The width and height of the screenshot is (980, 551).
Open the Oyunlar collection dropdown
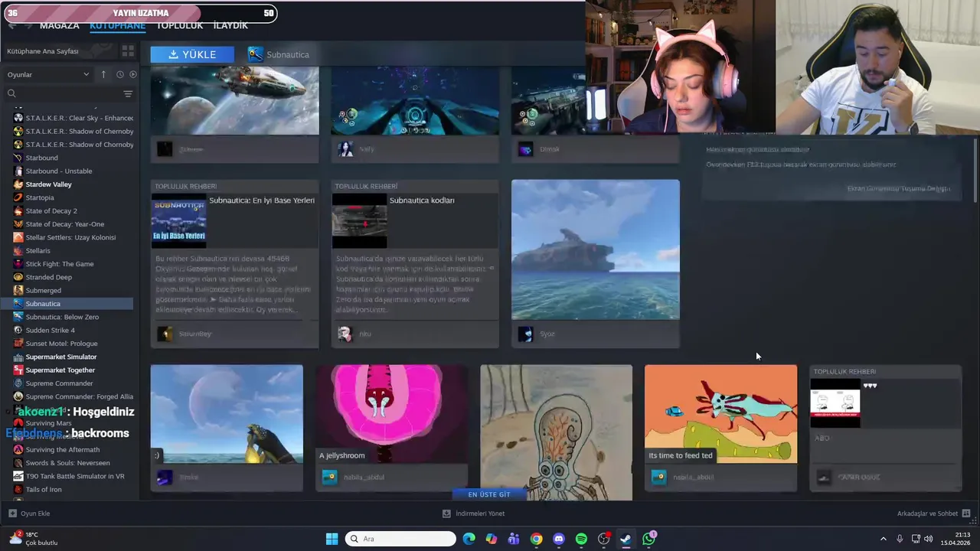pos(47,74)
